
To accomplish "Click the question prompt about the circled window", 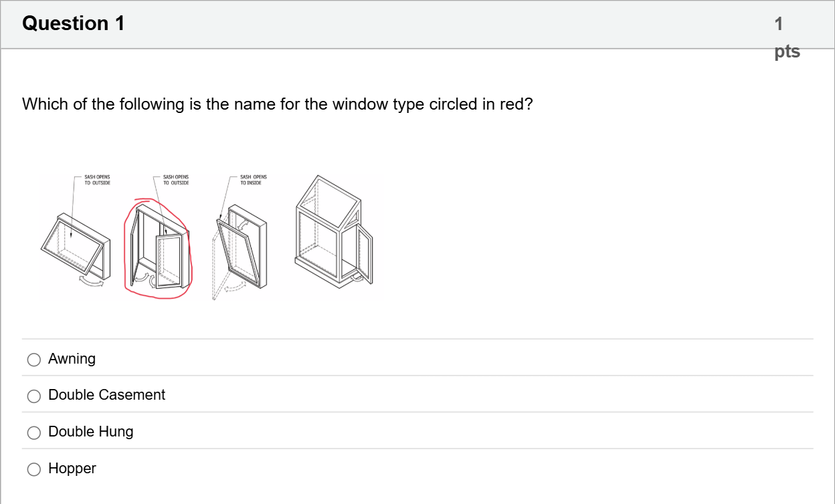I will [278, 104].
